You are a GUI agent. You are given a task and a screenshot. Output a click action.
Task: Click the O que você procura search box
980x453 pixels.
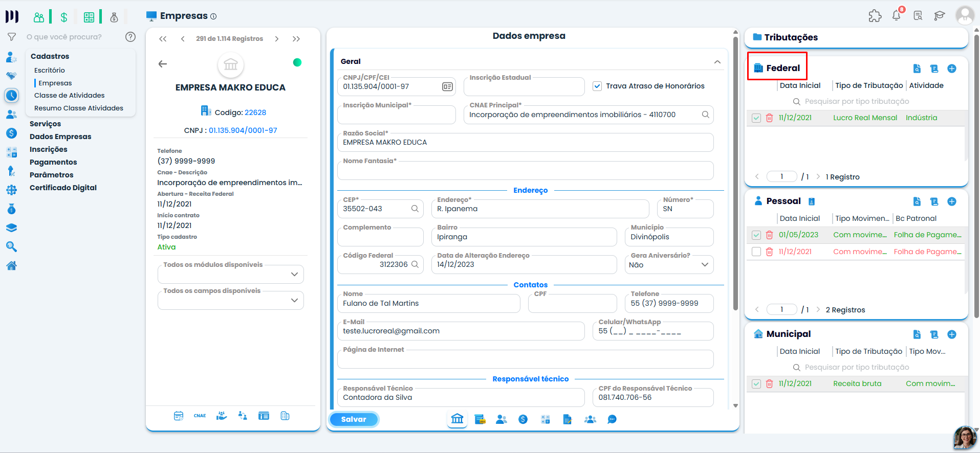tap(64, 37)
